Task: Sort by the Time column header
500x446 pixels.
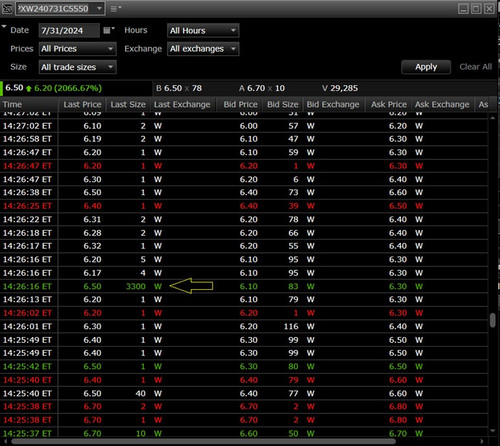Action: 29,104
